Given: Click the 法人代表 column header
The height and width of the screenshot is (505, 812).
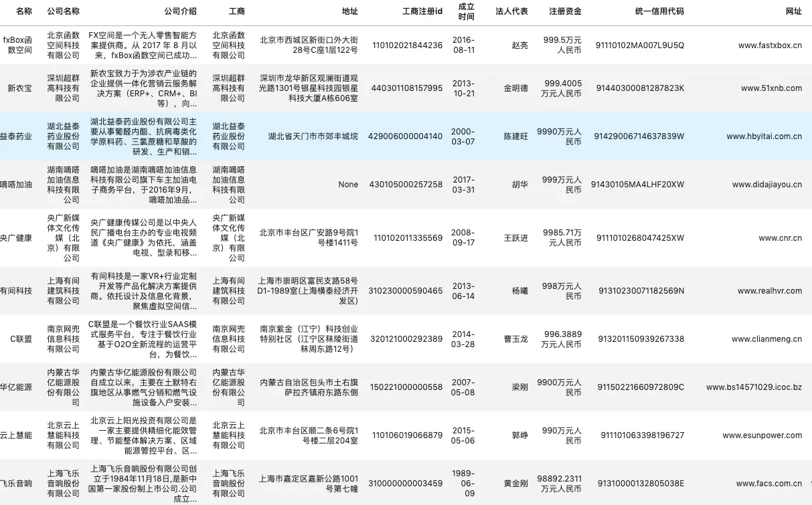Looking at the screenshot, I should [511, 11].
